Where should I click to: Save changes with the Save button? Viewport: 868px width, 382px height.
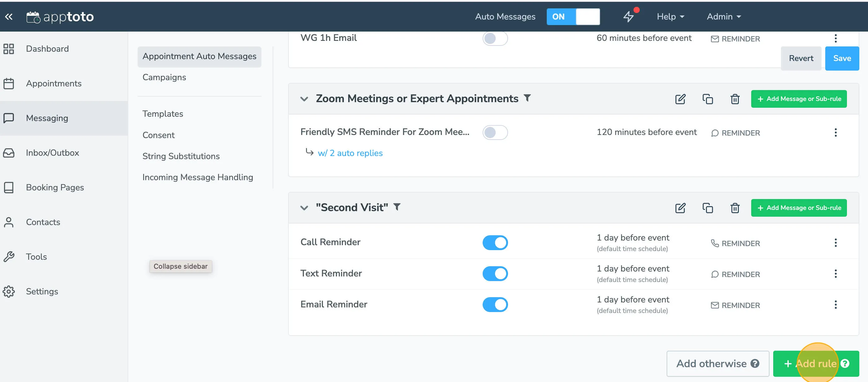coord(842,58)
